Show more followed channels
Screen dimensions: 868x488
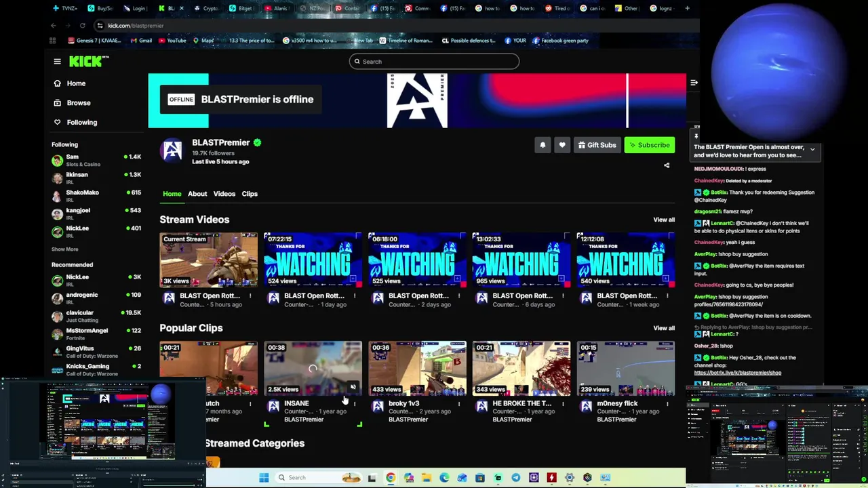point(64,249)
